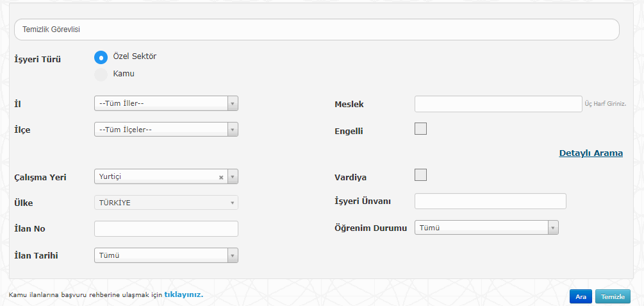Follow the tıklayınız guide link

tap(183, 294)
